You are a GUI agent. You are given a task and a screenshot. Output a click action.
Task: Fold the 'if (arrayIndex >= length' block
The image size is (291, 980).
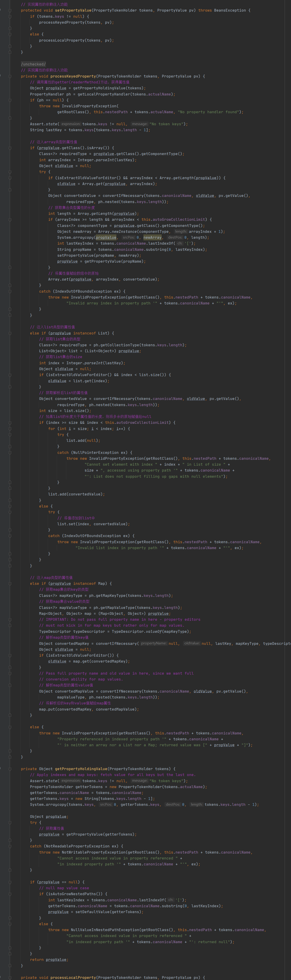pos(10,219)
